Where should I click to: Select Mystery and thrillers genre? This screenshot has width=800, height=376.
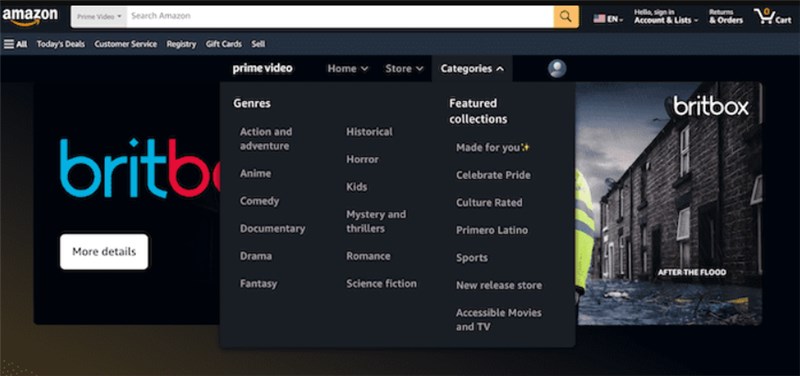click(376, 221)
